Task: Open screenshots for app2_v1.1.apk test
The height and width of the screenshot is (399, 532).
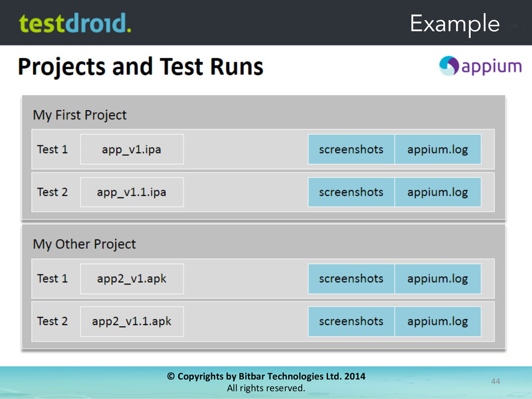Action: click(x=351, y=321)
